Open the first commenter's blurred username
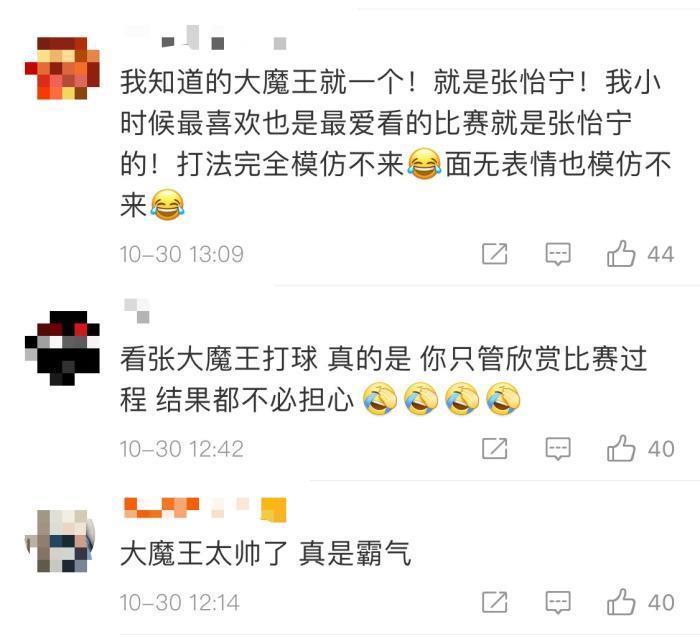This screenshot has width=700, height=637. 205,38
